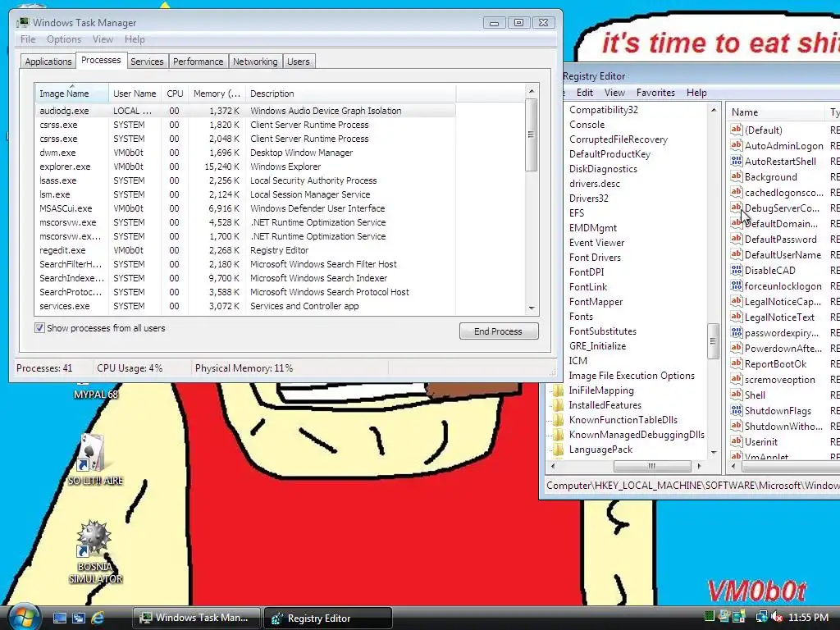
Task: Select the LanguagePack registry key
Action: tap(600, 450)
